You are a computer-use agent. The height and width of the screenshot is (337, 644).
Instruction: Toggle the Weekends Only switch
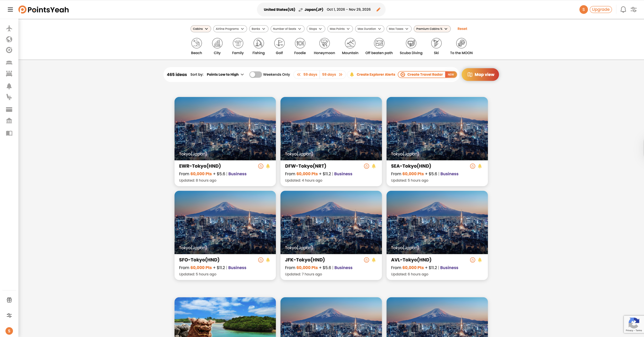pos(255,75)
